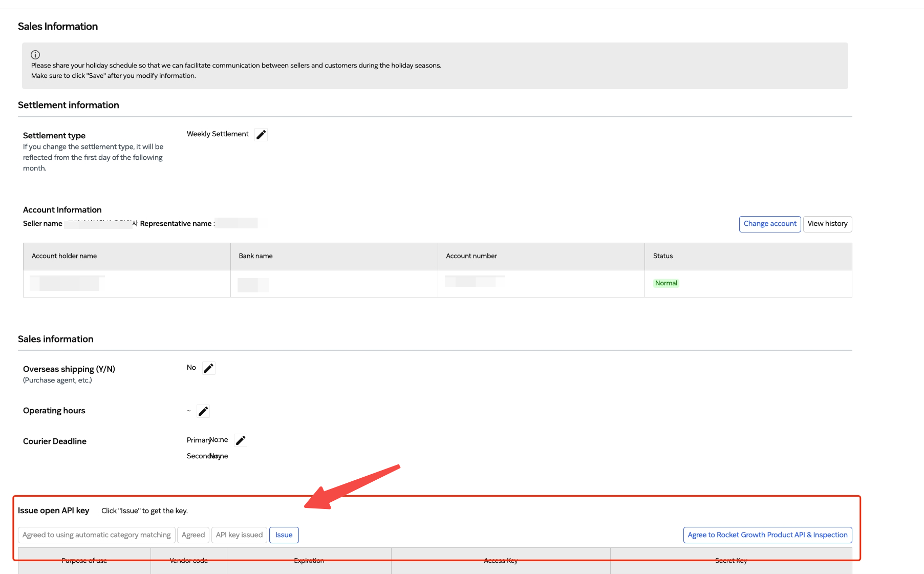Click the API key issued button
The image size is (924, 574).
point(239,535)
